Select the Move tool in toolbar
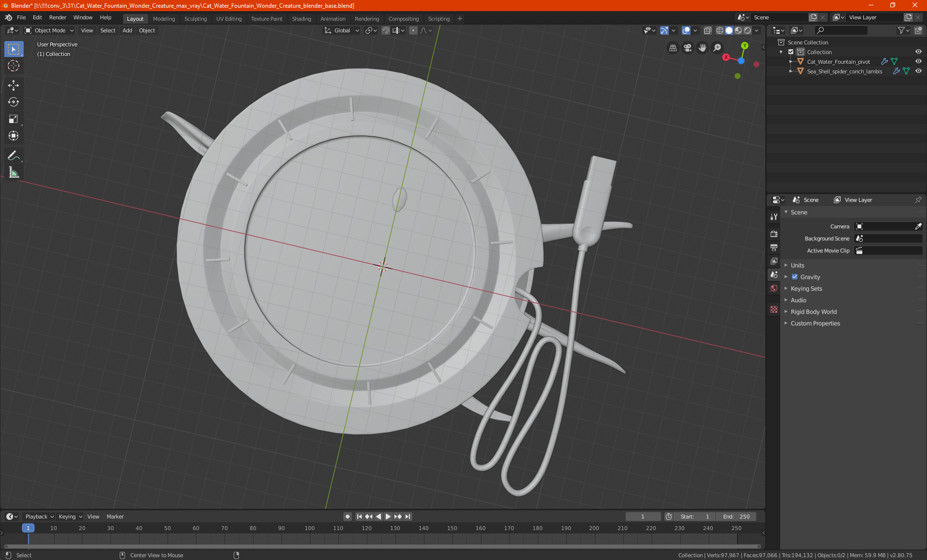The height and width of the screenshot is (560, 927). (14, 85)
